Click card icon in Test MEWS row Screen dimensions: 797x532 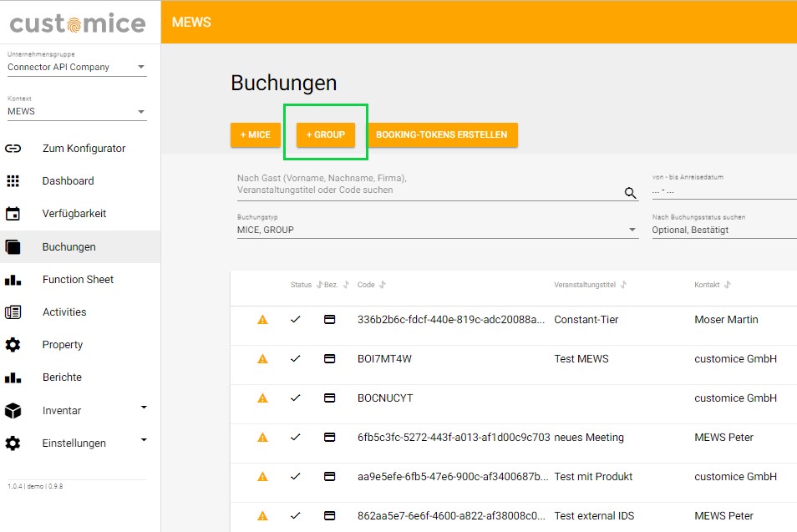(x=329, y=359)
